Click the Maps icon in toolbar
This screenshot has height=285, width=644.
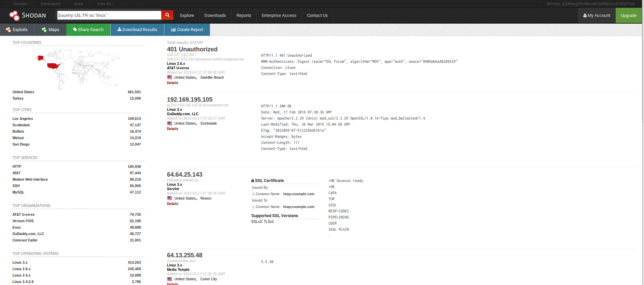click(44, 30)
